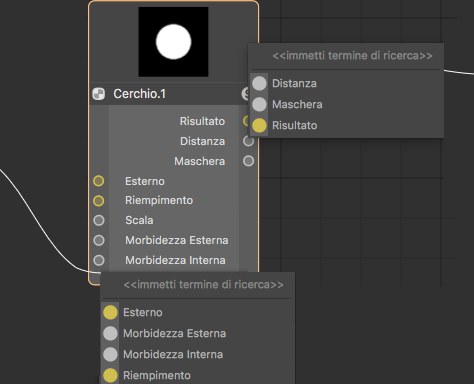Screen dimensions: 474x384
Task: Click the Maschera output port on the node
Action: 248,161
